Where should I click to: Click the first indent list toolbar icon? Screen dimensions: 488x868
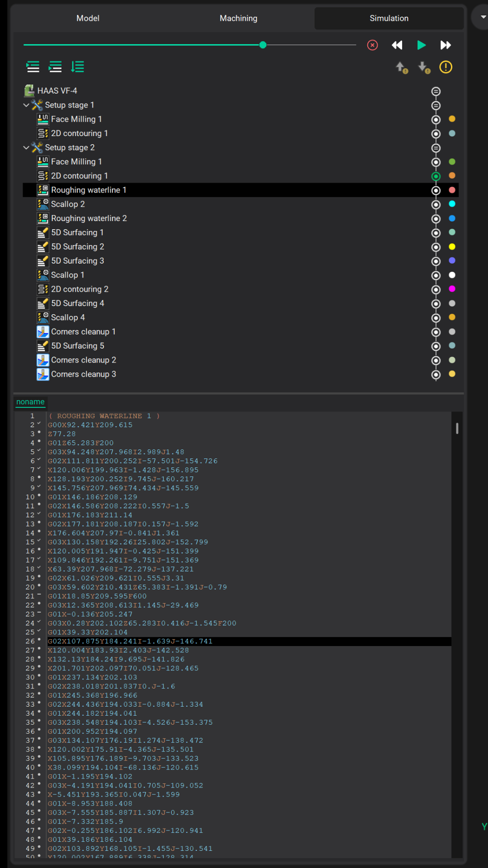33,67
